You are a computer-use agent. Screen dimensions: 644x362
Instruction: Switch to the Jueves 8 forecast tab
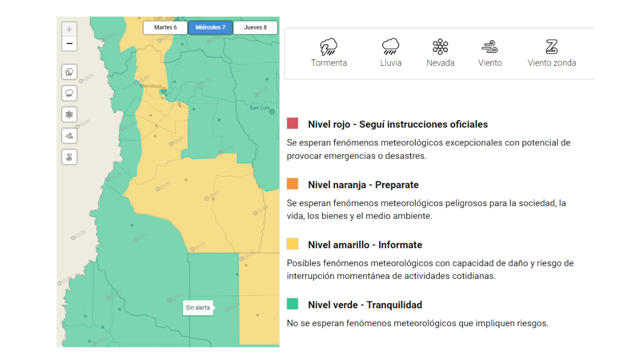pyautogui.click(x=255, y=27)
